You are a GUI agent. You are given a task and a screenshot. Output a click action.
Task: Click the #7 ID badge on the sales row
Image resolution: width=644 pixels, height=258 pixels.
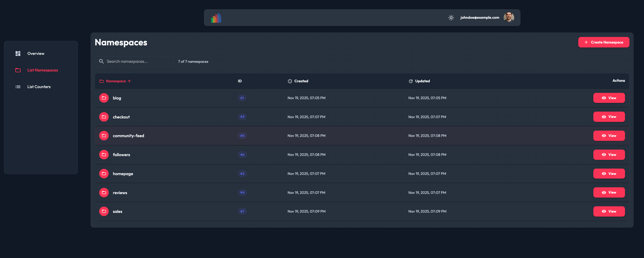242,211
